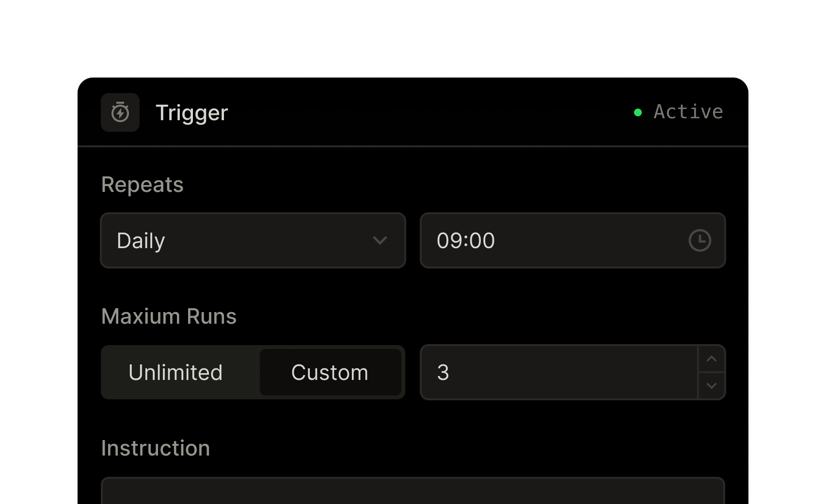Screen dimensions: 826x504
Task: Click the Repeats section label
Action: tap(143, 185)
